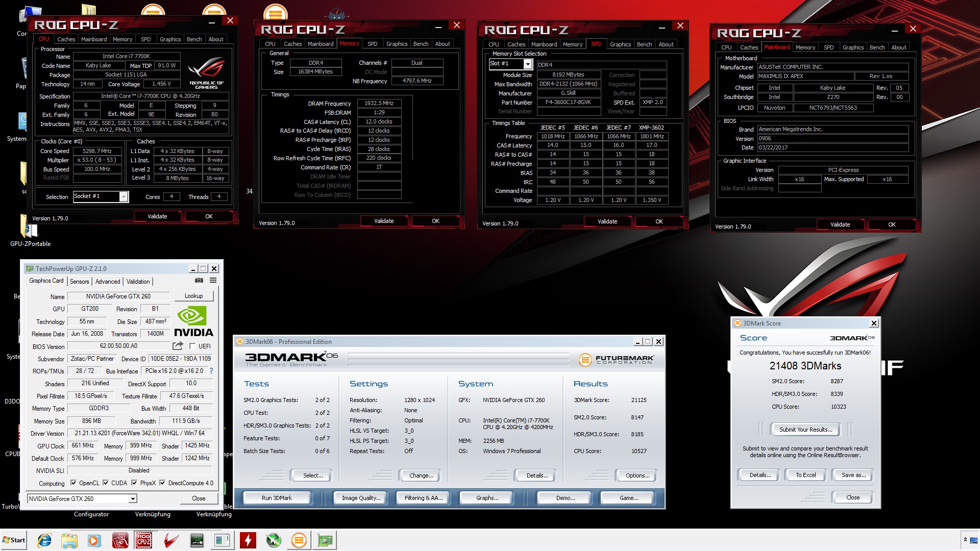Click Game button in 3DMark06

(628, 498)
